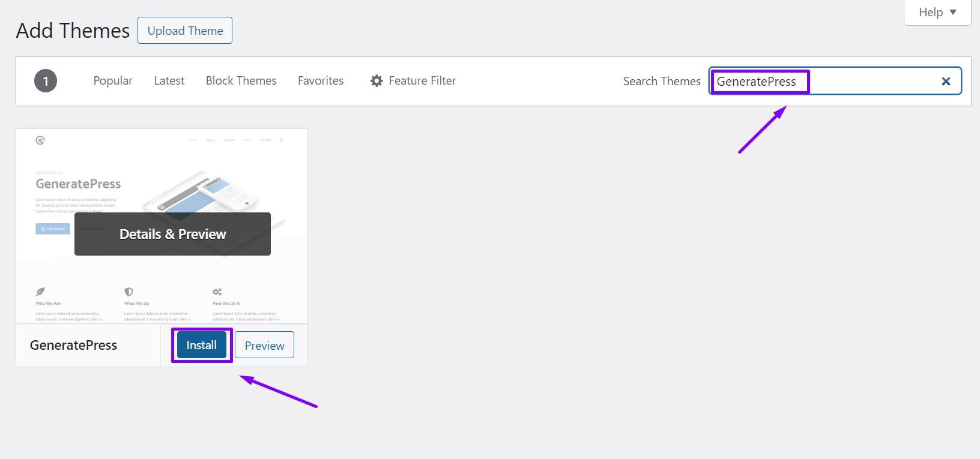Viewport: 980px width, 459px height.
Task: Preview the GeneratePress theme
Action: coord(264,345)
